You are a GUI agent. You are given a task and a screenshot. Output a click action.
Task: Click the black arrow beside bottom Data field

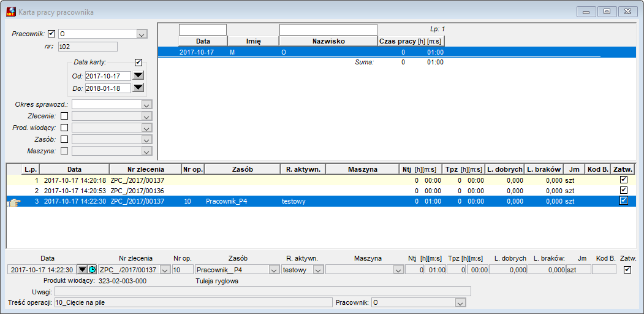83,270
